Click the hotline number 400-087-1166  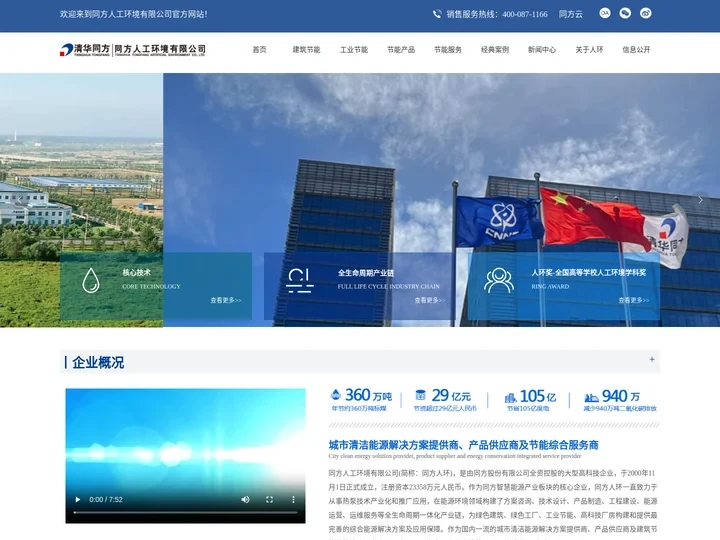click(525, 14)
